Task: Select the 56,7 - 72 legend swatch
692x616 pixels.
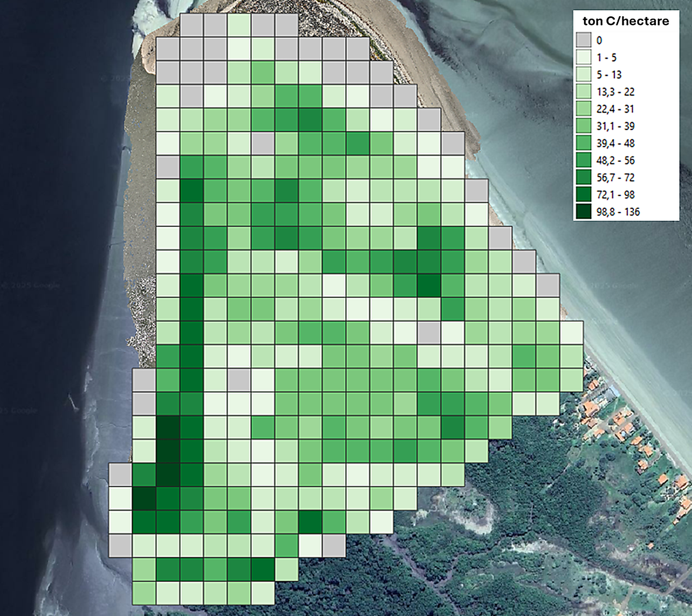Action: tap(584, 177)
